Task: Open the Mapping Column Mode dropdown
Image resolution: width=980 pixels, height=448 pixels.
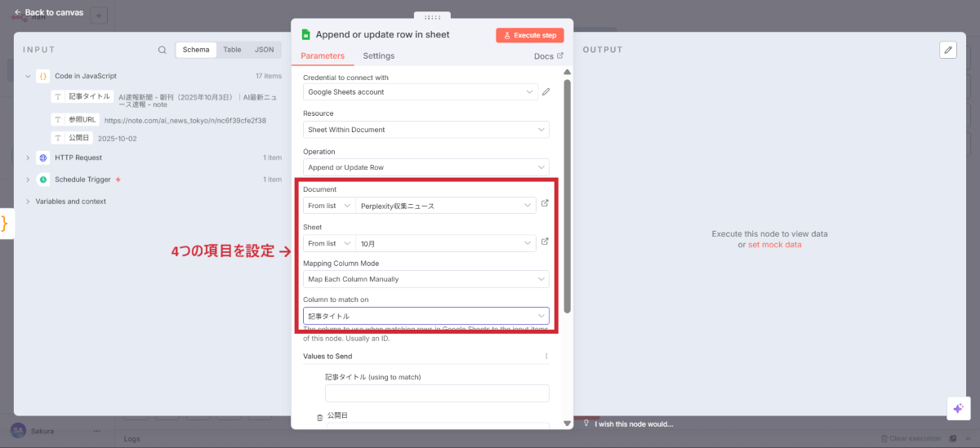Action: click(x=425, y=279)
